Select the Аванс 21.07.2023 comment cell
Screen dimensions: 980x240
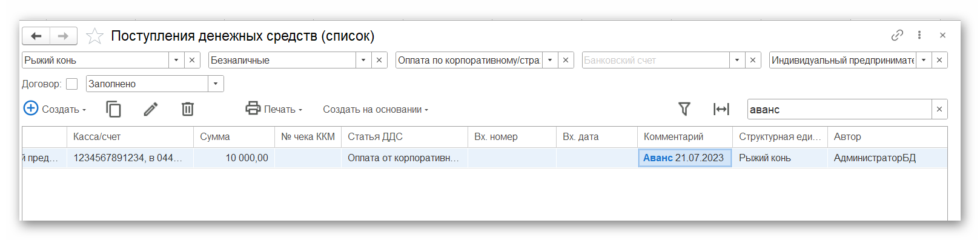pyautogui.click(x=685, y=158)
